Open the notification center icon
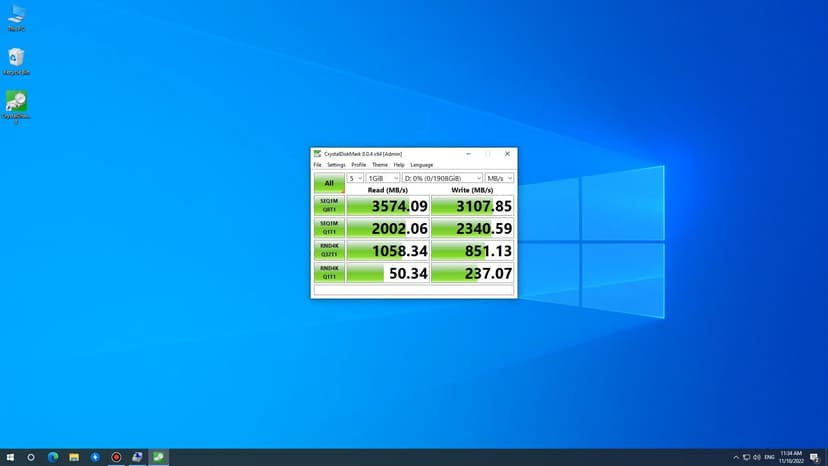The image size is (828, 466). click(x=814, y=457)
